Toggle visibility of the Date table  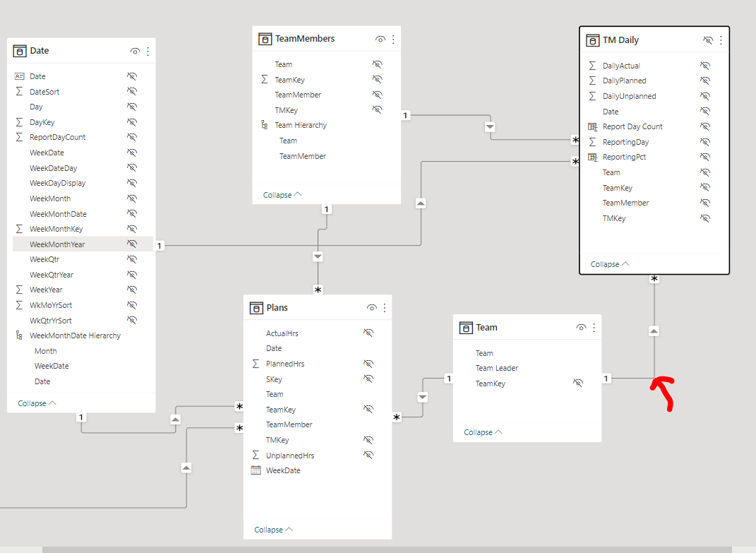[x=135, y=51]
